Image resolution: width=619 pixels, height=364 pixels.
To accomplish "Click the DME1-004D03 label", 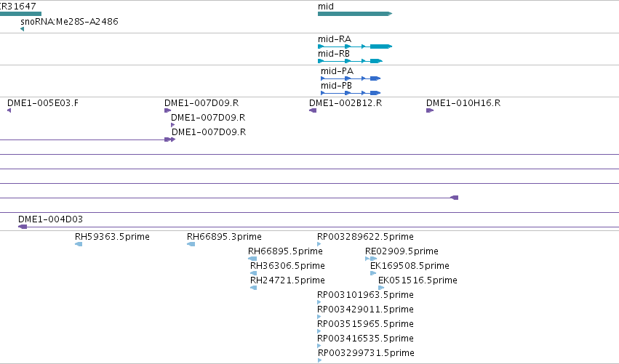I will pyautogui.click(x=50, y=219).
